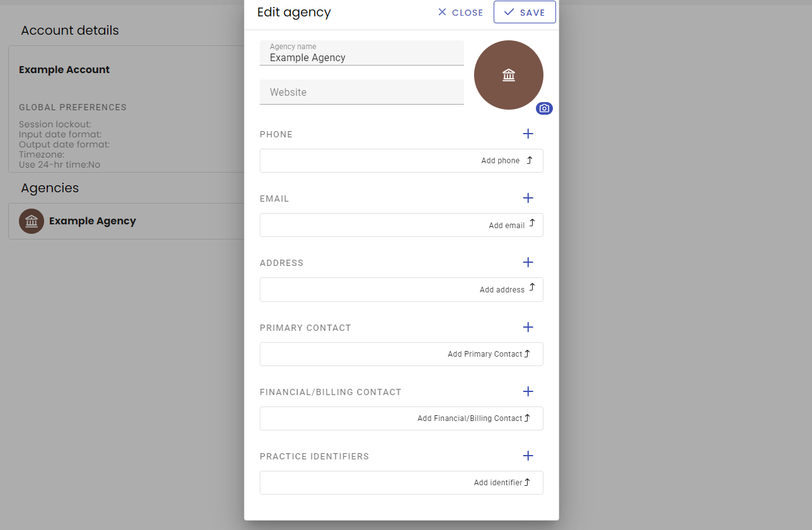Click the Example Agency bank icon in Agencies list
Viewport: 812px width, 530px height.
(x=32, y=221)
